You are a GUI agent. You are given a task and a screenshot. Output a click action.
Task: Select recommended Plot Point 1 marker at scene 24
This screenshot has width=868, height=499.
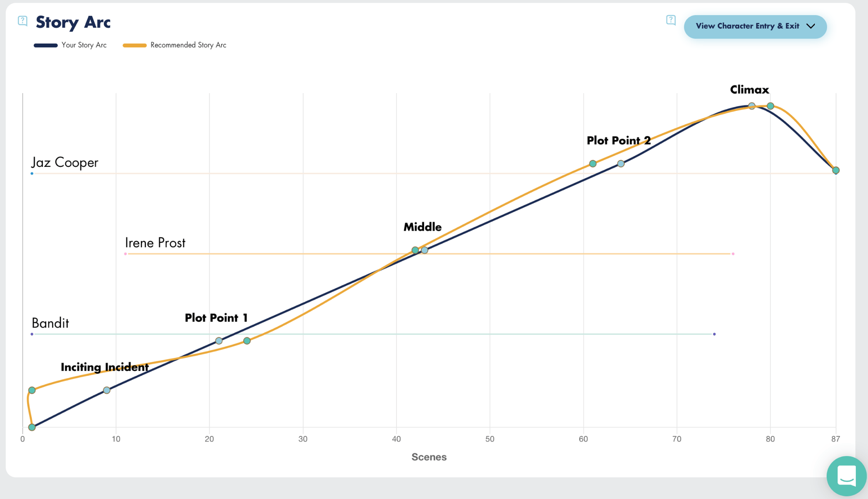(x=247, y=341)
